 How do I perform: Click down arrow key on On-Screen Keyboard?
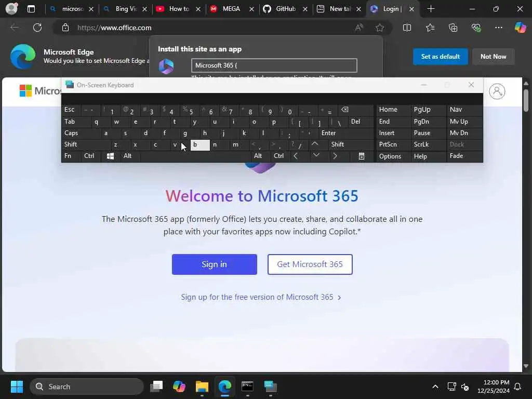(x=316, y=155)
